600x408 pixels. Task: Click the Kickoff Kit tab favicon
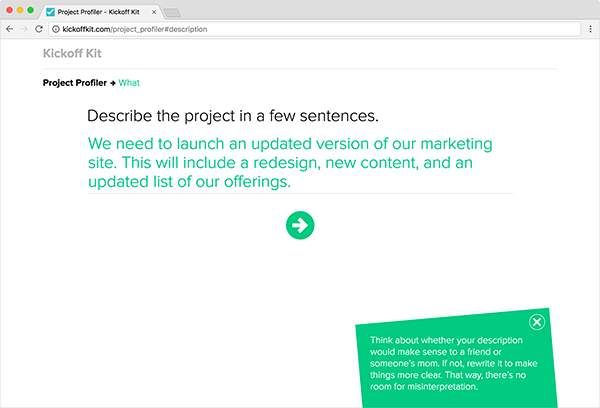[51, 11]
